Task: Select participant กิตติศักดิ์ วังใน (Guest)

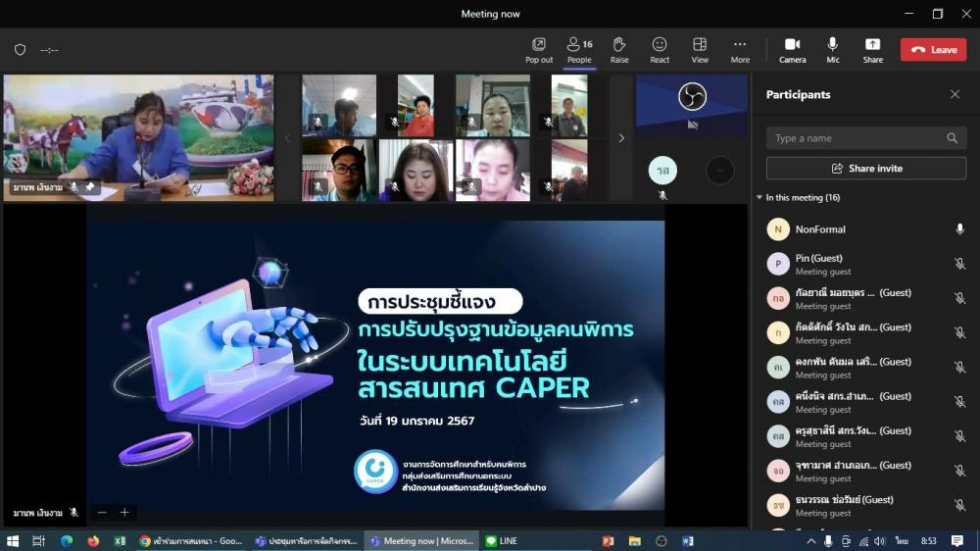Action: pyautogui.click(x=865, y=332)
